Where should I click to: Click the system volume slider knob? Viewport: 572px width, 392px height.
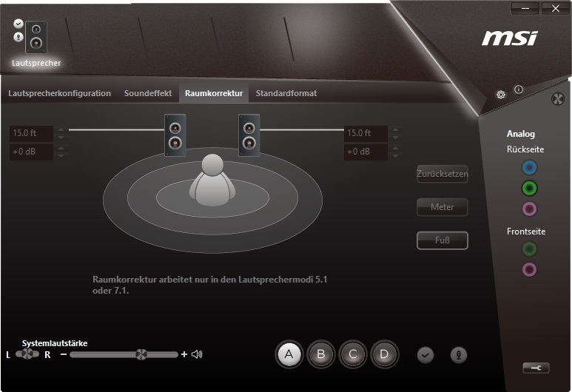tap(141, 354)
